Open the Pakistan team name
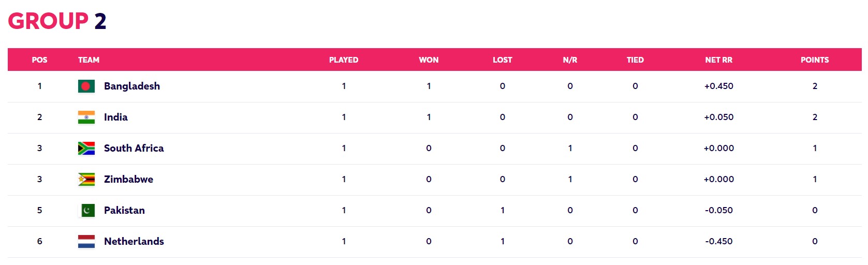 (124, 211)
